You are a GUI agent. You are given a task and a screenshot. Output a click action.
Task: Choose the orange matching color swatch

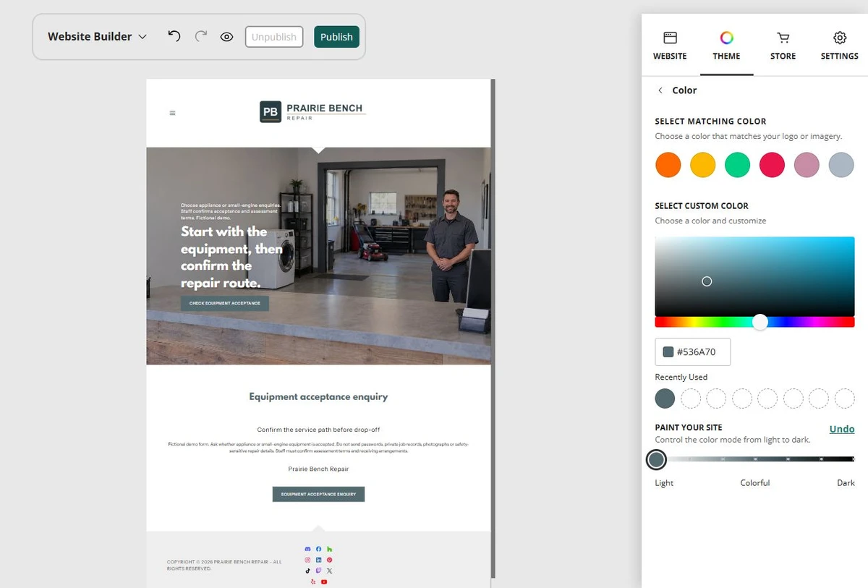(x=668, y=165)
